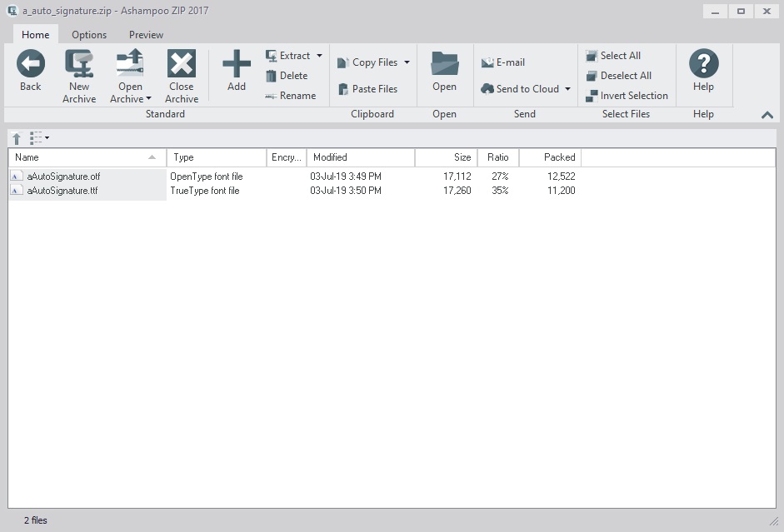Open the Help question mark icon

(703, 64)
